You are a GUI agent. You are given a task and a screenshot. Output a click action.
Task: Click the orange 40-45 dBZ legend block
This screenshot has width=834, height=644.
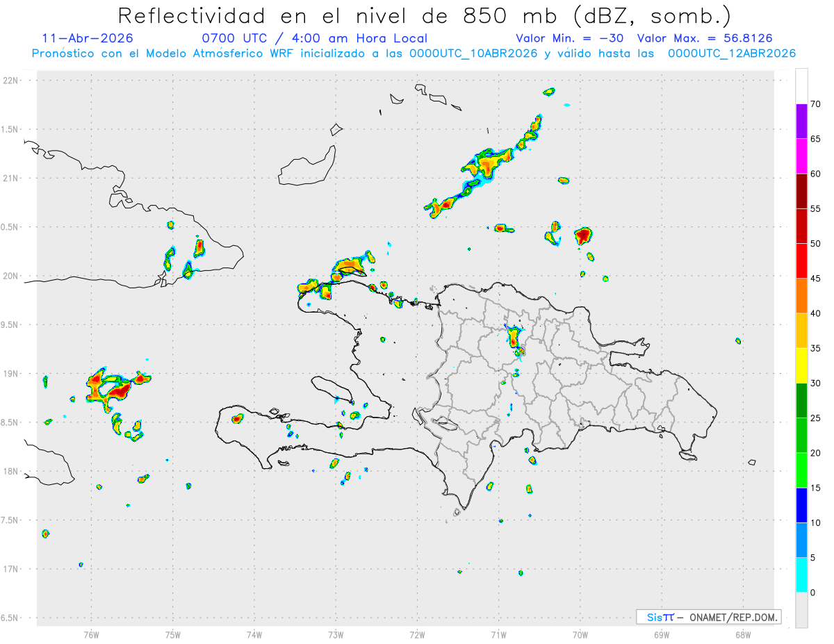coord(801,296)
